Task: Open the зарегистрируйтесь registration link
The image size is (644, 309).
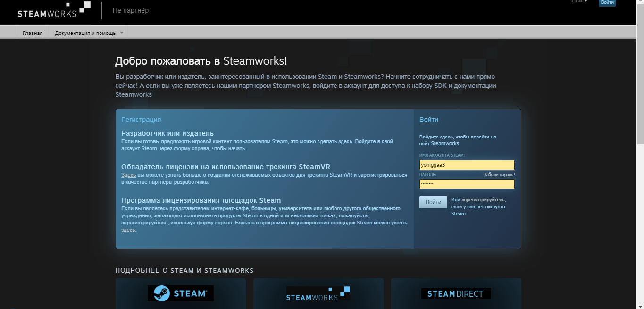Action: pos(483,200)
